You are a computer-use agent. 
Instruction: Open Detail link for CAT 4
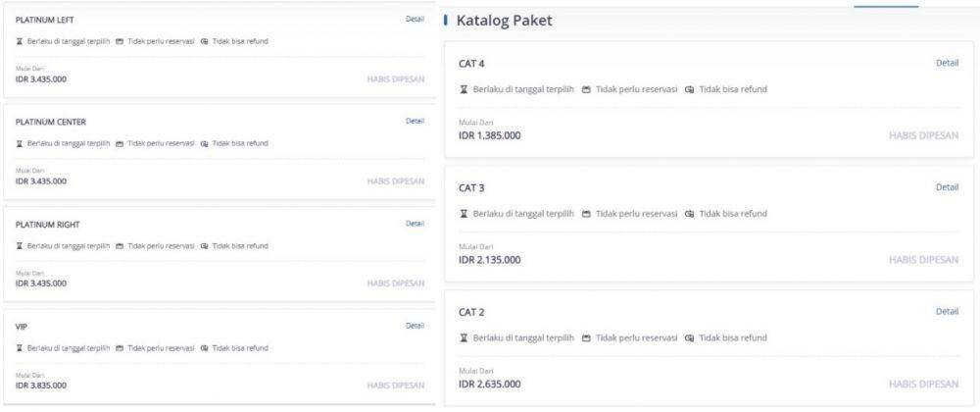point(947,63)
